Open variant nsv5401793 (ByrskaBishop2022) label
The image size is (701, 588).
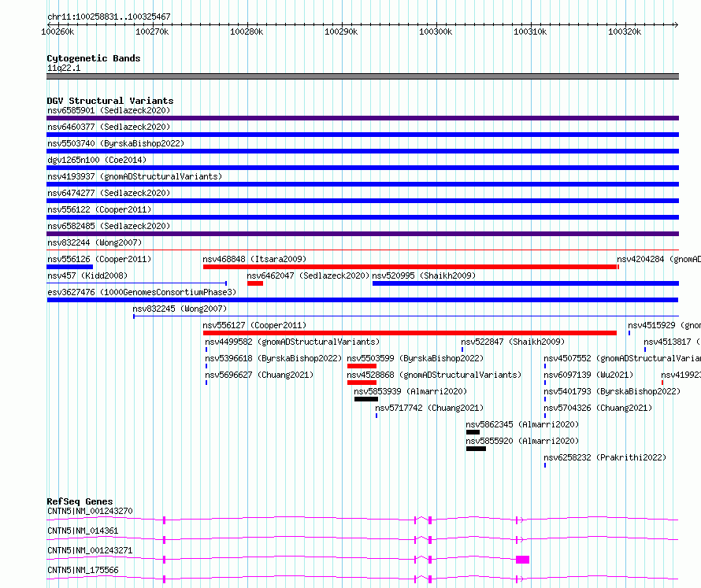point(612,391)
